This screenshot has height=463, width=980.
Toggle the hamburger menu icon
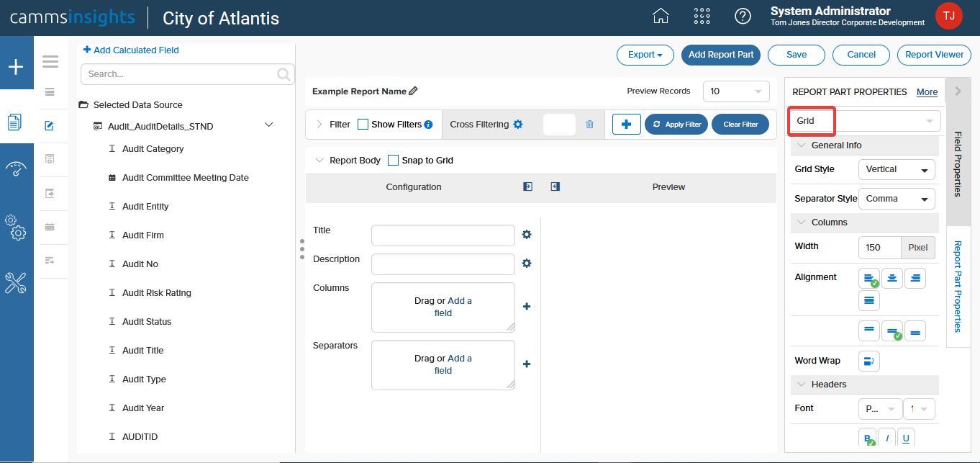tap(50, 62)
